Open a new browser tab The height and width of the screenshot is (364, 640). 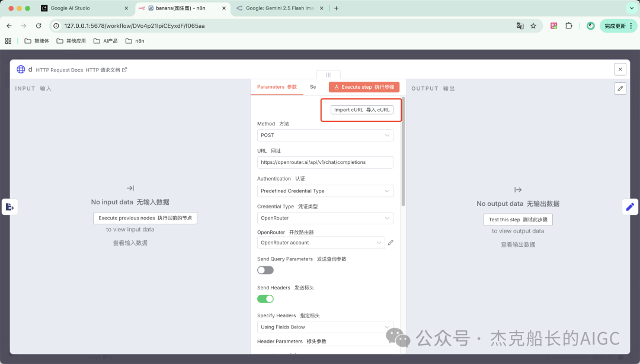click(337, 8)
